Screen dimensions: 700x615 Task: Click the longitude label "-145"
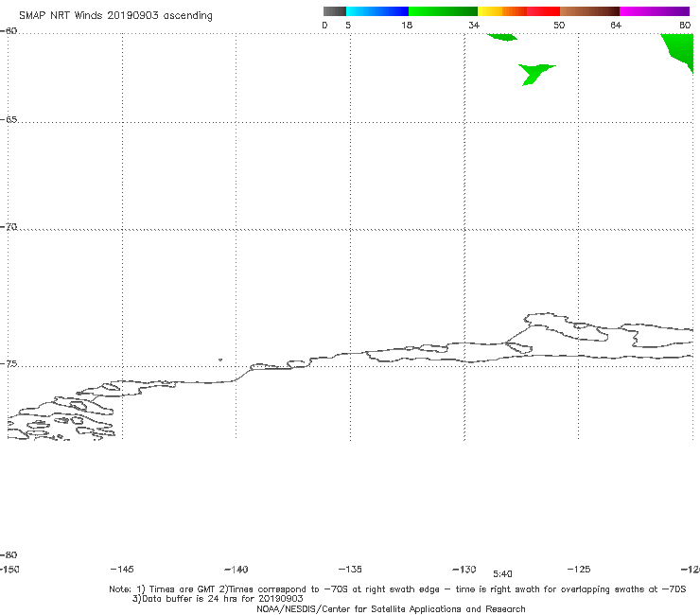tap(122, 569)
